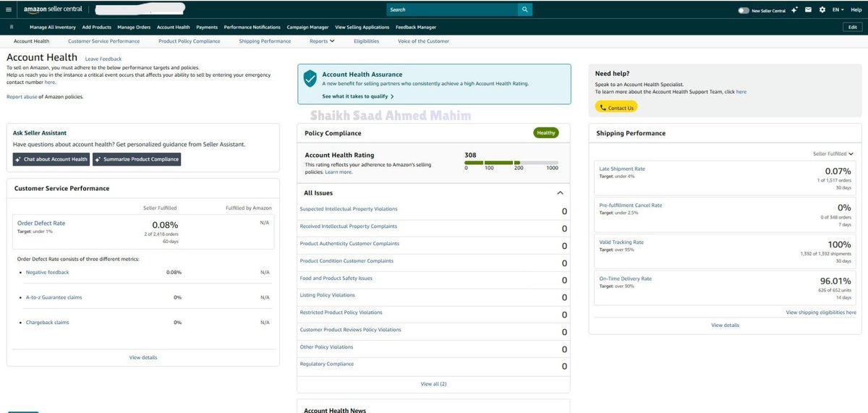Open Regulatory Compliance issue link
The height and width of the screenshot is (413, 868).
click(x=327, y=365)
